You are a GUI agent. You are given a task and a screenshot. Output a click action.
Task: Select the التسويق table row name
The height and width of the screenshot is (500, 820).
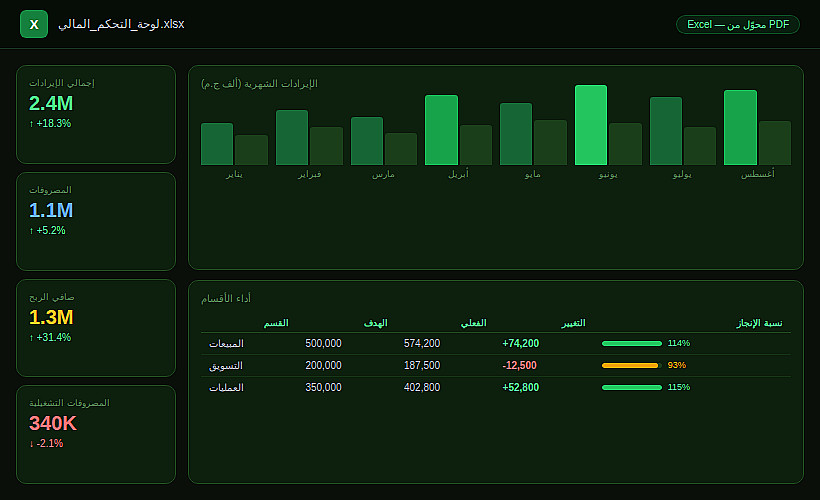(226, 366)
